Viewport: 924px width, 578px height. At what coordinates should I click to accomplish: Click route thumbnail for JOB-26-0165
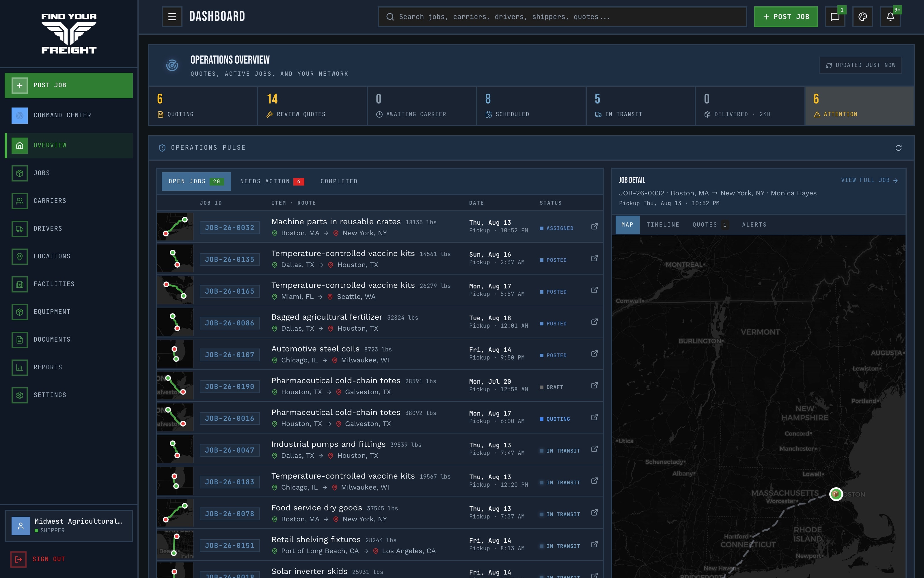pos(175,290)
